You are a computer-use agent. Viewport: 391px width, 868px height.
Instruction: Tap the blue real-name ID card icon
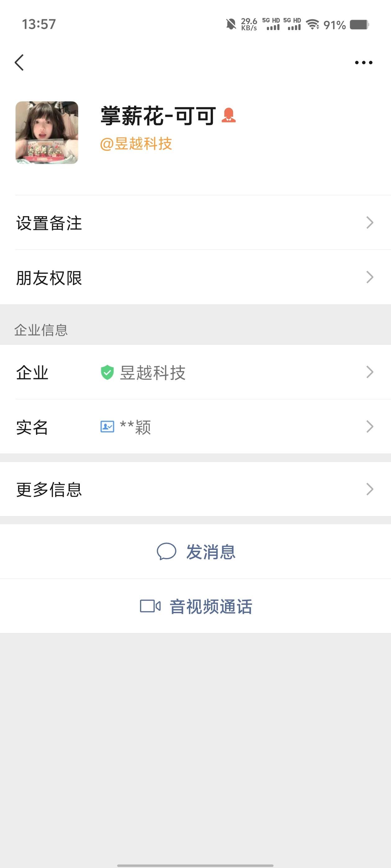[x=107, y=427]
